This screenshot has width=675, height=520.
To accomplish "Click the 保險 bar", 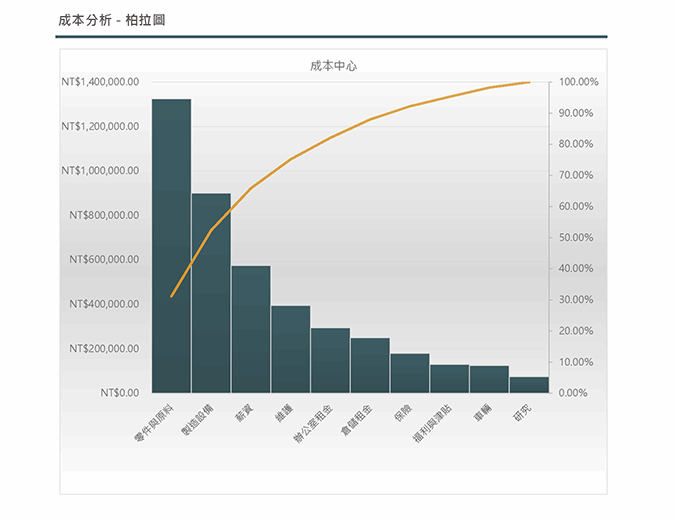I will coord(410,373).
